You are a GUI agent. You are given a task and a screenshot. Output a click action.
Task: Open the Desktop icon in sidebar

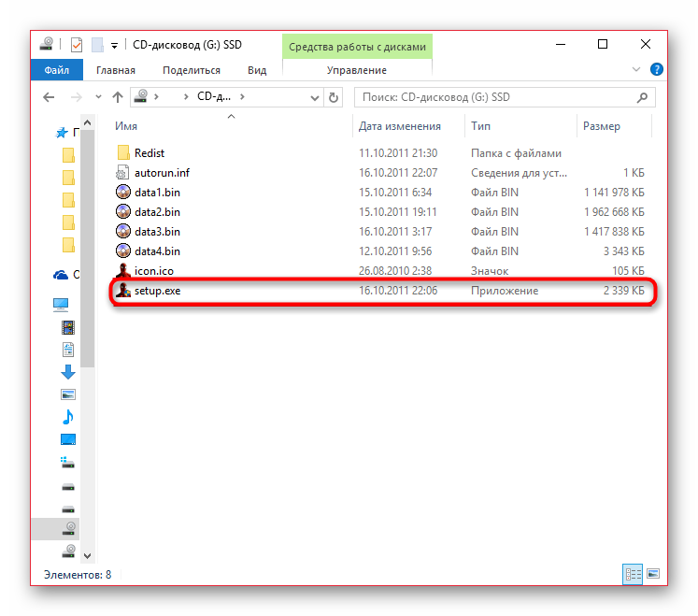68,439
